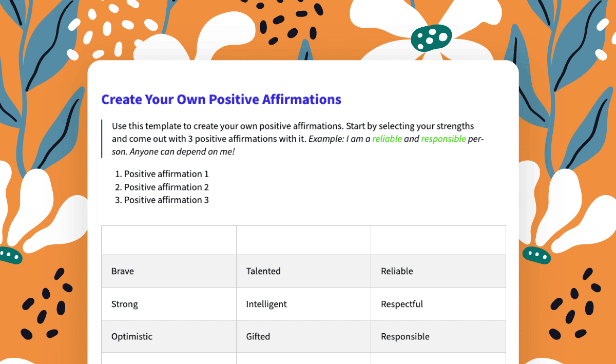
Task: Click the heading Create Your Own Positive Affirmations
Action: [x=221, y=99]
